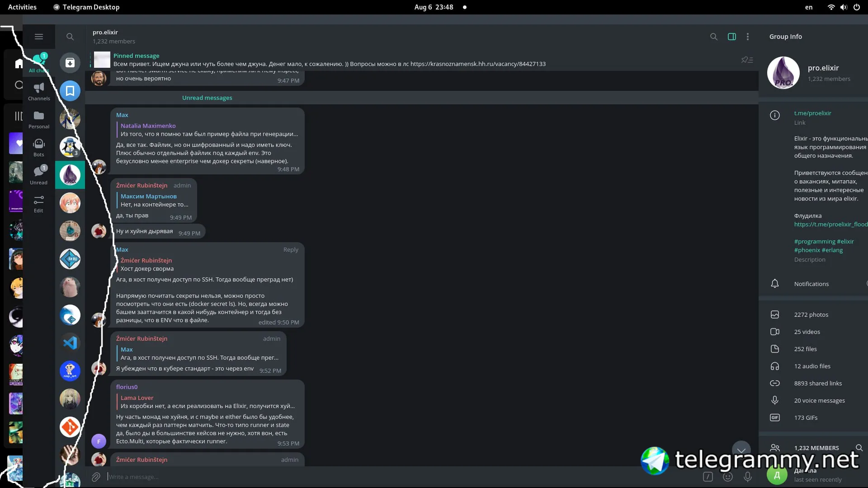This screenshot has width=868, height=488.
Task: Jump to the latest message arrow
Action: [741, 450]
